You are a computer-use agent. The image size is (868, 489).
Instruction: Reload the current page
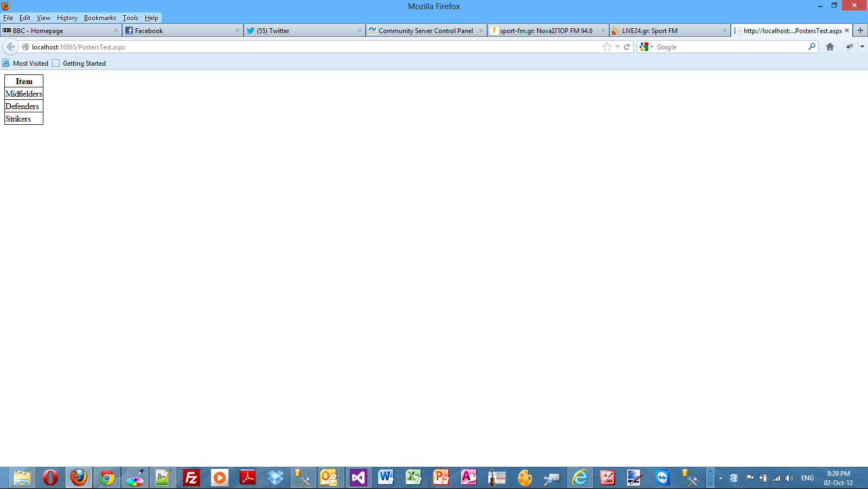coord(627,47)
